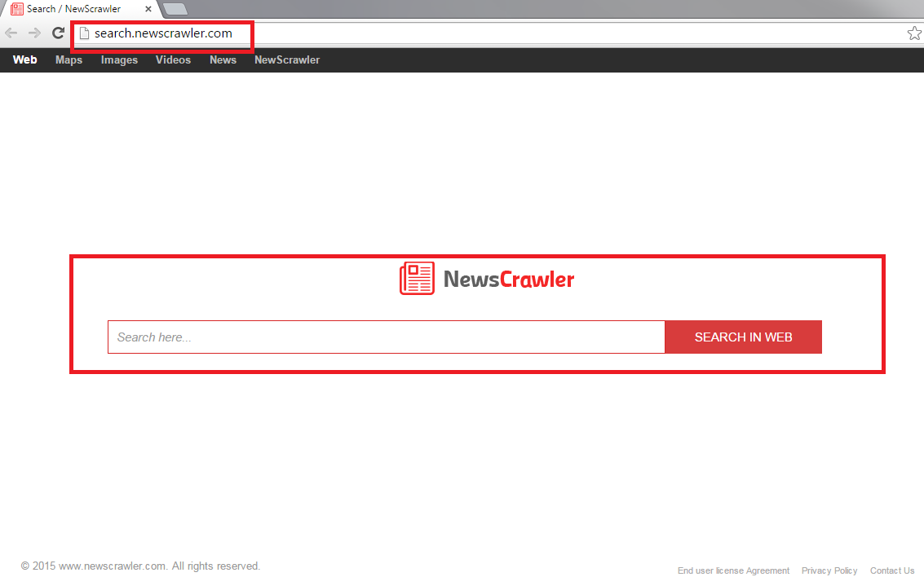Click the 2015 www.newscrawler.com copyright text
Viewport: 924px width, 577px height.
(x=140, y=566)
